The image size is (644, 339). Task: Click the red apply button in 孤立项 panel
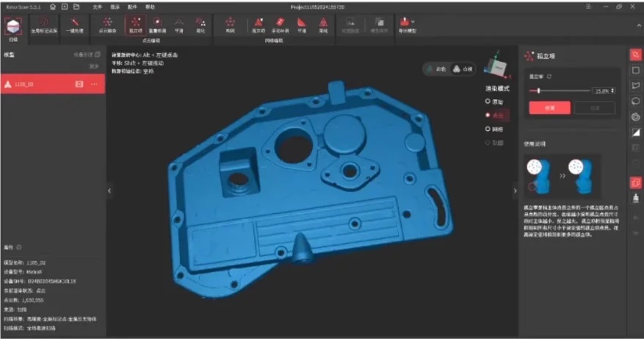[549, 107]
